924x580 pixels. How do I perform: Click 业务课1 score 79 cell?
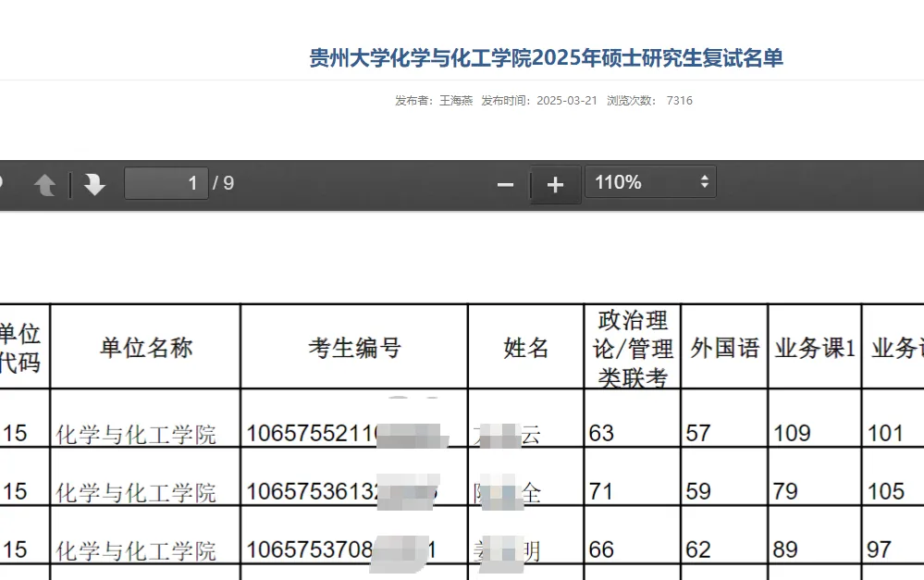(814, 476)
